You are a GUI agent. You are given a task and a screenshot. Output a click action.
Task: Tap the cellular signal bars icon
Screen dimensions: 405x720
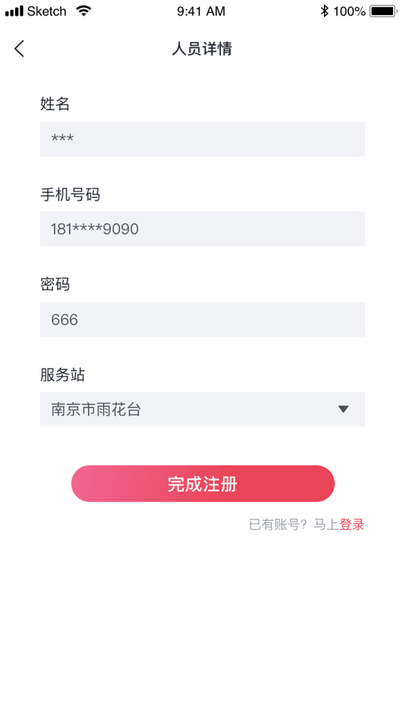tap(14, 11)
